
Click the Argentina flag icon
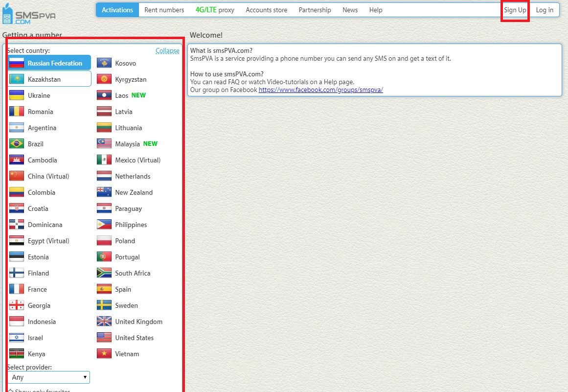17,128
